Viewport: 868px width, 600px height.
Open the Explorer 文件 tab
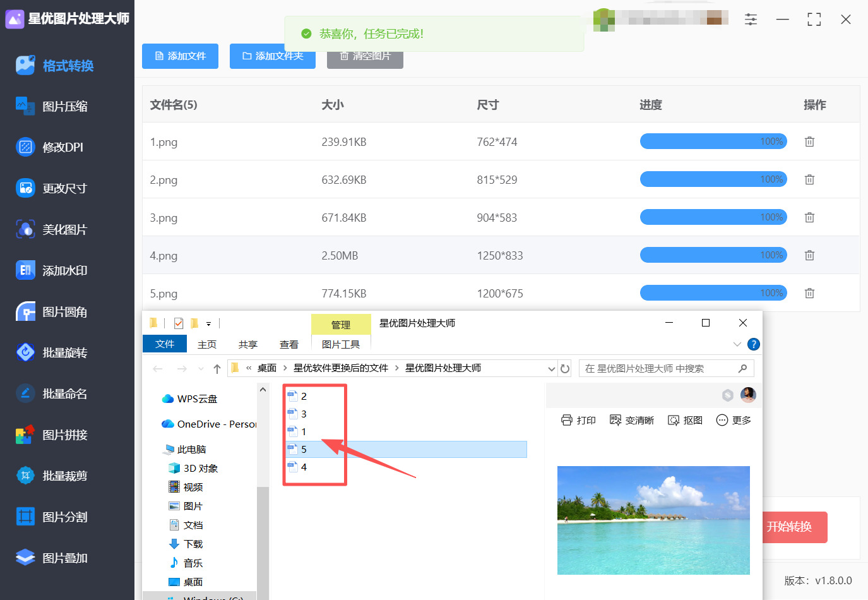[x=165, y=344]
